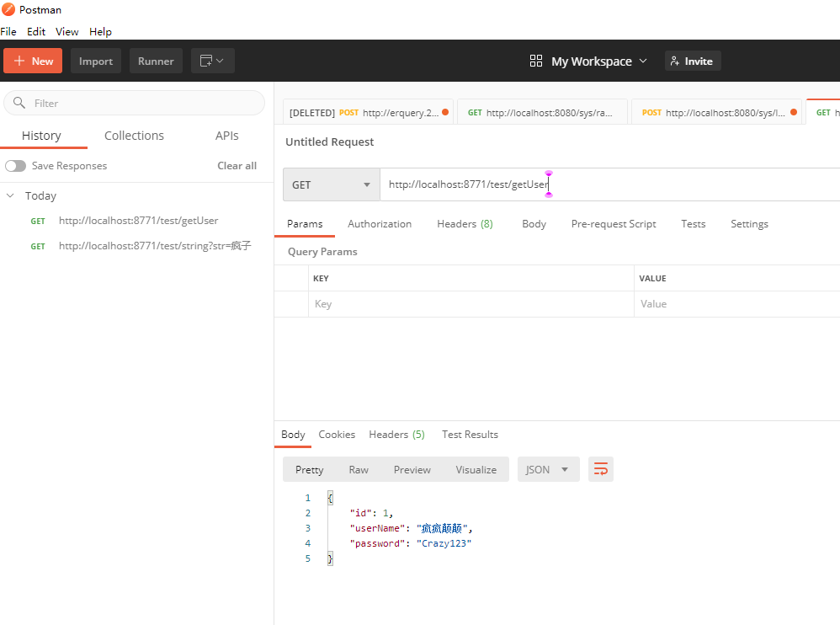This screenshot has width=840, height=625.
Task: Switch response view to Pretty
Action: [x=309, y=469]
